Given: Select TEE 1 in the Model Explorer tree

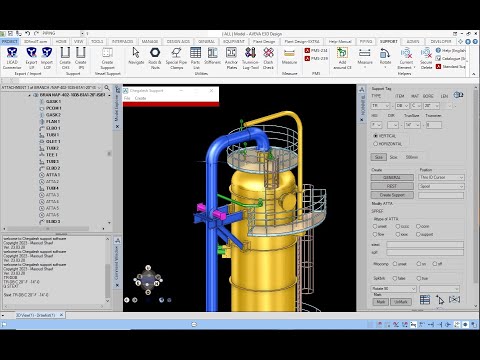Looking at the screenshot, I should pyautogui.click(x=52, y=155).
